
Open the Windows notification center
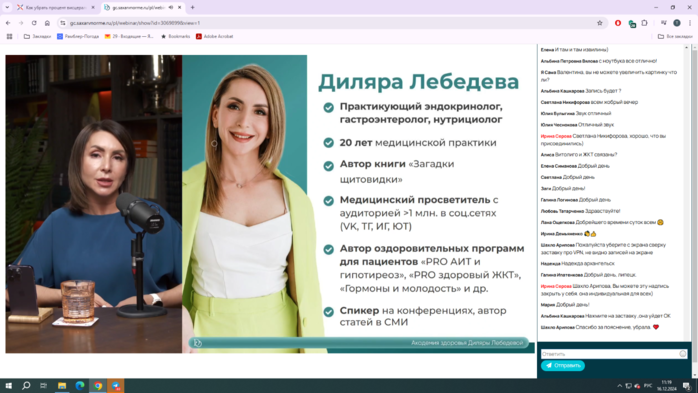coord(687,386)
